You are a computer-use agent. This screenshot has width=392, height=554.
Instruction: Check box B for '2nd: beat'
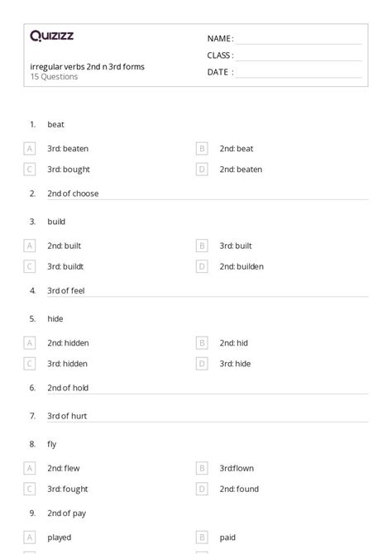pyautogui.click(x=202, y=149)
